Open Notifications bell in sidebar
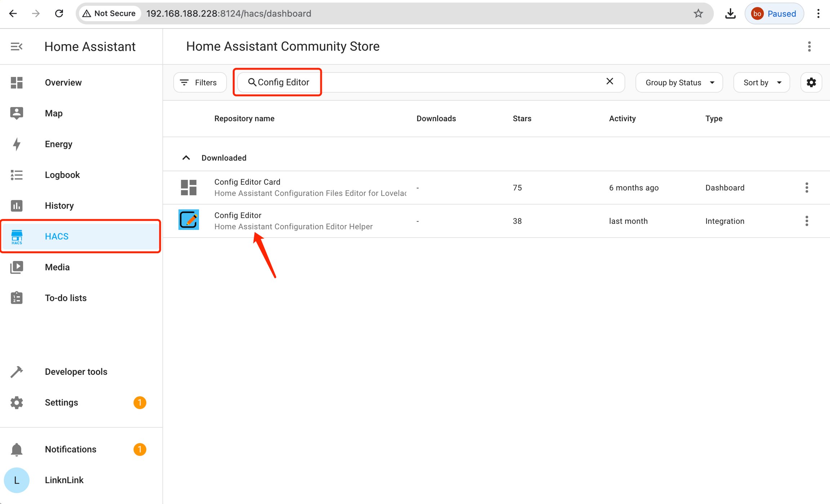The width and height of the screenshot is (830, 504). 17,449
